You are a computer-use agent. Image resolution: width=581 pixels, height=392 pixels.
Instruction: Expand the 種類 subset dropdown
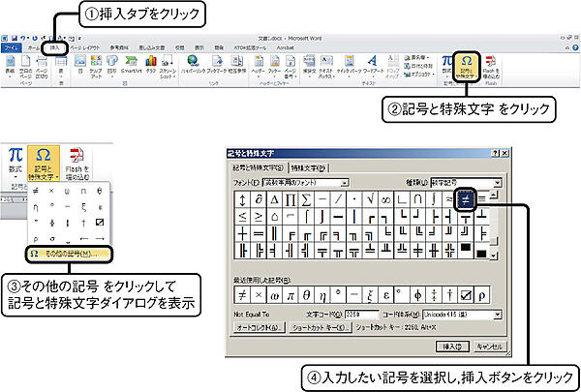pos(498,182)
